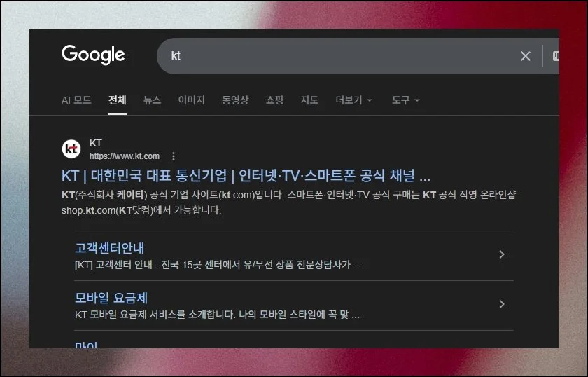Expand the 고객센터안내 sitelink arrow
The image size is (588, 377).
pyautogui.click(x=501, y=254)
